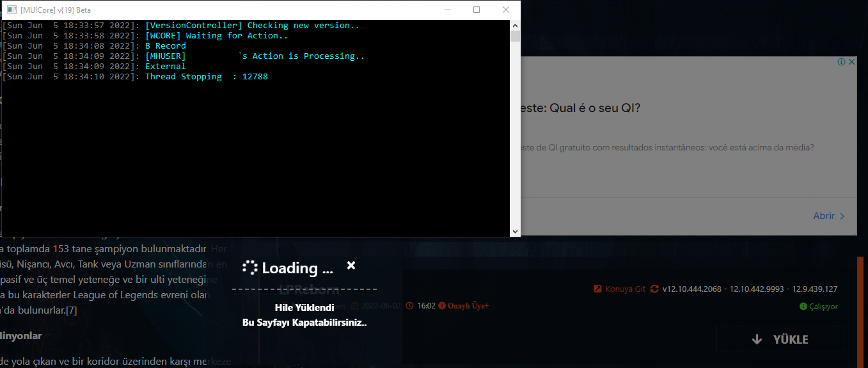Click the console scrollbar down arrow
The width and height of the screenshot is (868, 368).
click(516, 232)
